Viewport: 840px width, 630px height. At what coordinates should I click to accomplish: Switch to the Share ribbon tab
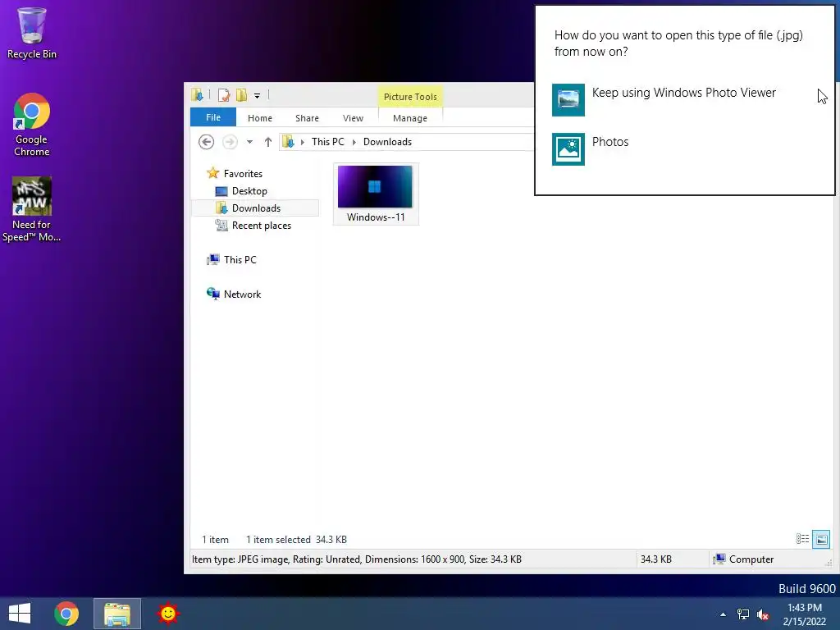pyautogui.click(x=307, y=118)
